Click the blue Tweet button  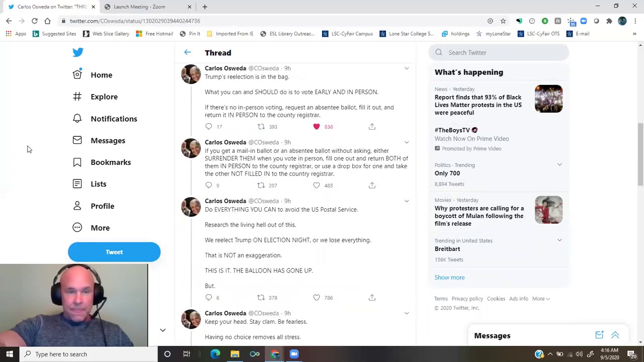(x=114, y=252)
